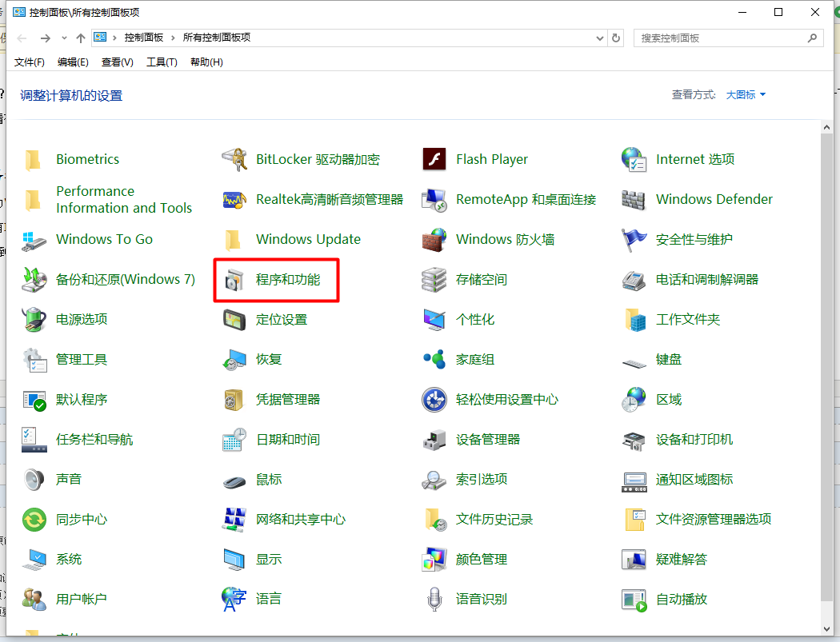Open Windows Defender wall icon
The width and height of the screenshot is (840, 642).
(634, 200)
